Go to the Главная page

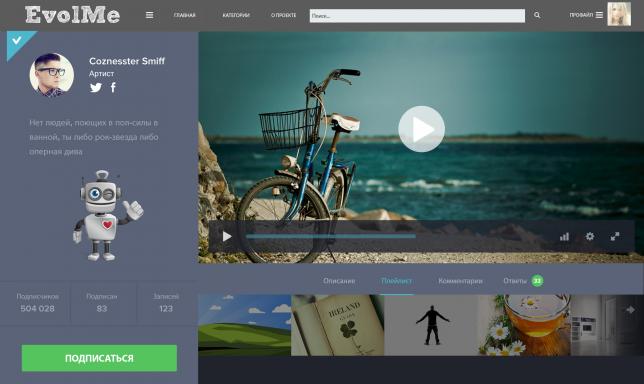coord(184,15)
